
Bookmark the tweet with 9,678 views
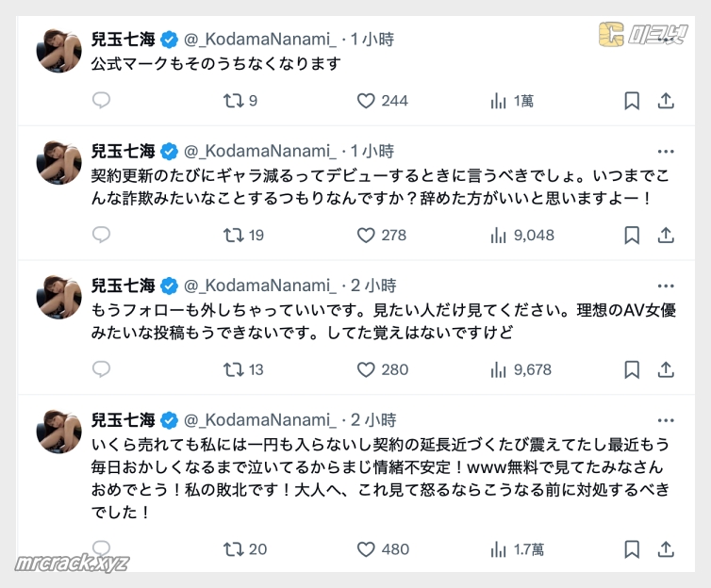[x=632, y=369]
